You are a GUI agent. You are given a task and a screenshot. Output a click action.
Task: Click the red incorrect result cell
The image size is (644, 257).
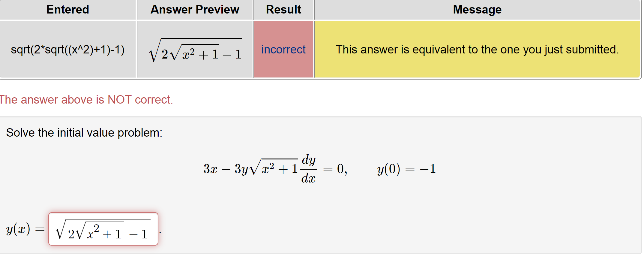point(283,50)
